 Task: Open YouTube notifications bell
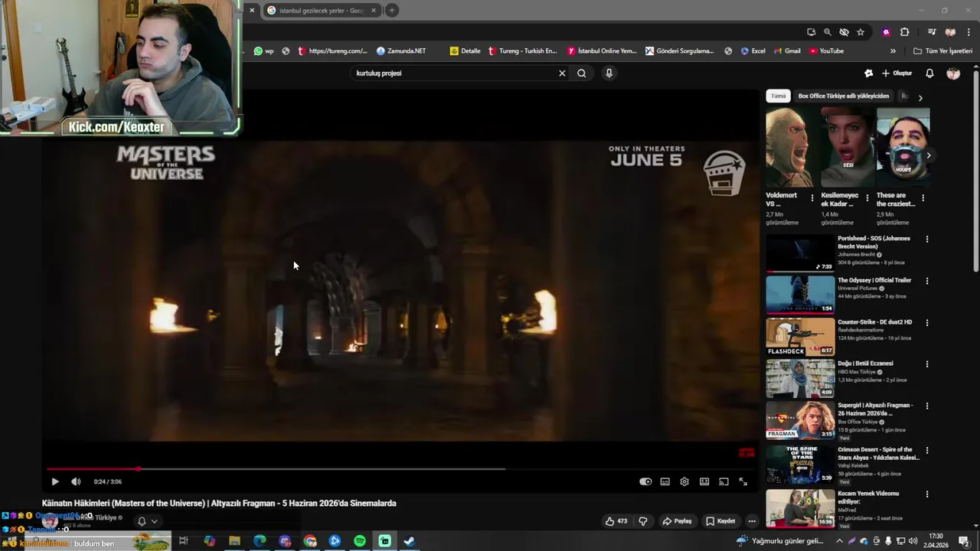click(929, 73)
